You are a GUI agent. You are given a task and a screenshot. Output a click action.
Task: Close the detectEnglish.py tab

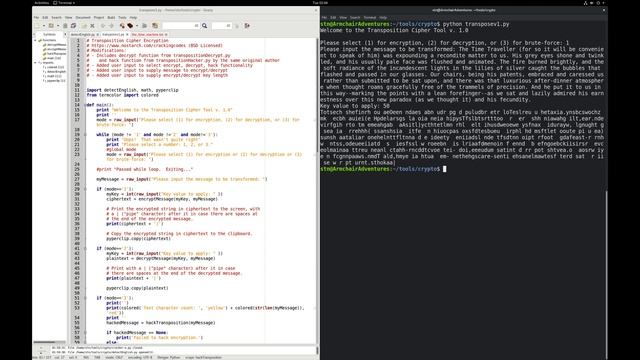[98, 35]
